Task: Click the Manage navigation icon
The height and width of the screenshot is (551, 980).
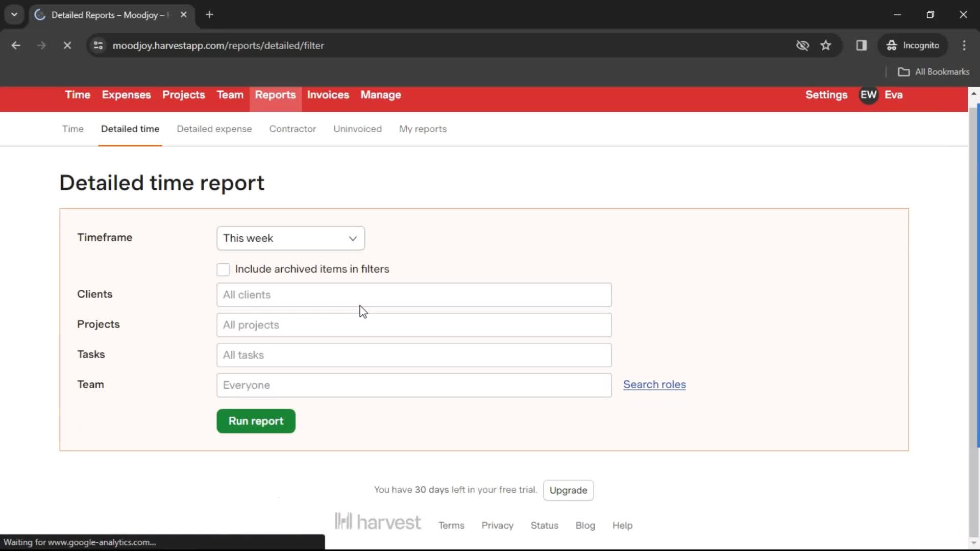Action: 381,95
